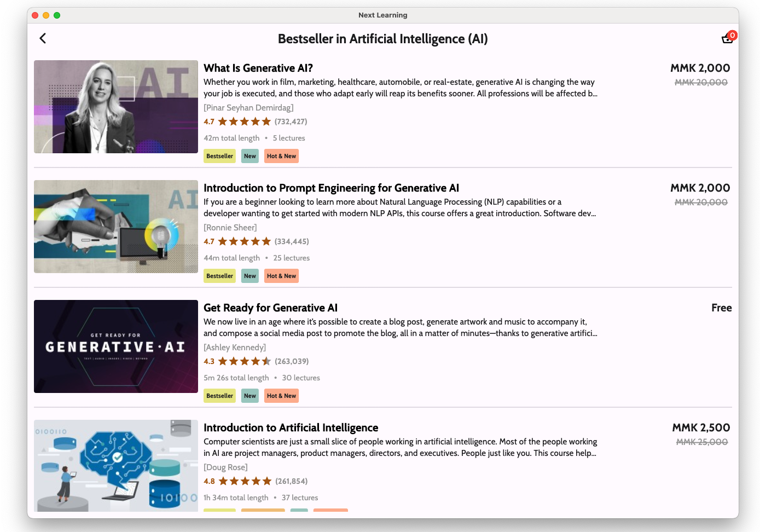Viewport: 760px width, 532px height.
Task: Click the back arrow icon
Action: [x=43, y=38]
